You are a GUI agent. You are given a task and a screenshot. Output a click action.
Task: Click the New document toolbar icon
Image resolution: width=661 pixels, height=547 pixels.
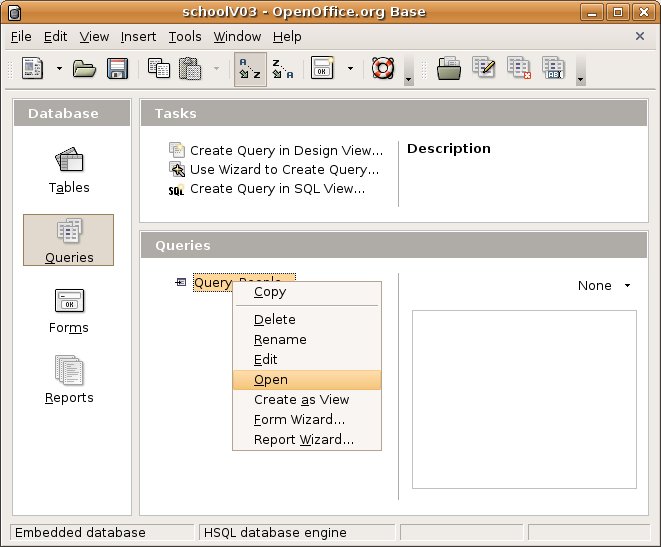[x=33, y=68]
